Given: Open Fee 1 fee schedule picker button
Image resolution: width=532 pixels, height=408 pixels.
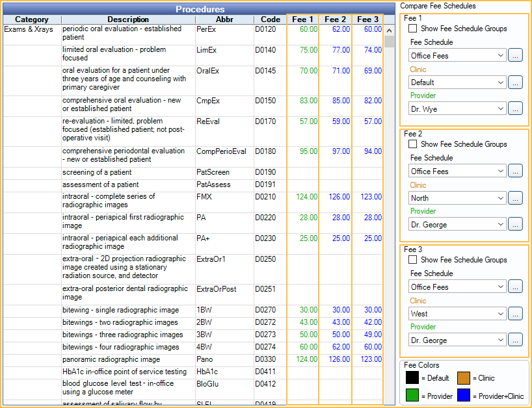Looking at the screenshot, I should coord(514,56).
